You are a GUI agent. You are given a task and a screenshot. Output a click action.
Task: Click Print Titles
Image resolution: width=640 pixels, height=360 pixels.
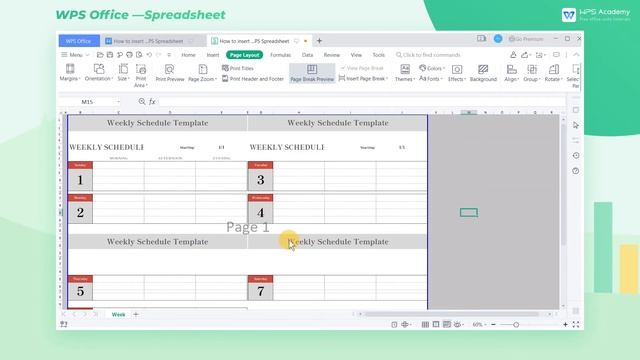coord(238,68)
